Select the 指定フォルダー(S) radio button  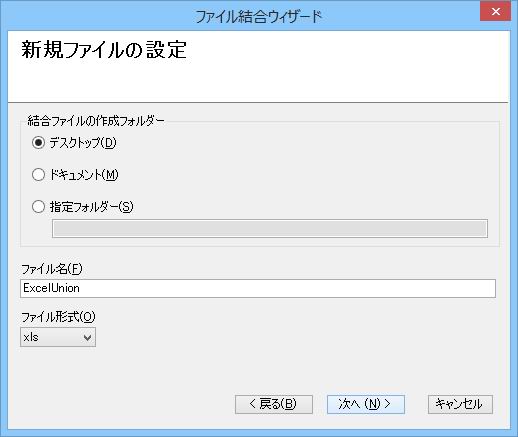point(38,207)
